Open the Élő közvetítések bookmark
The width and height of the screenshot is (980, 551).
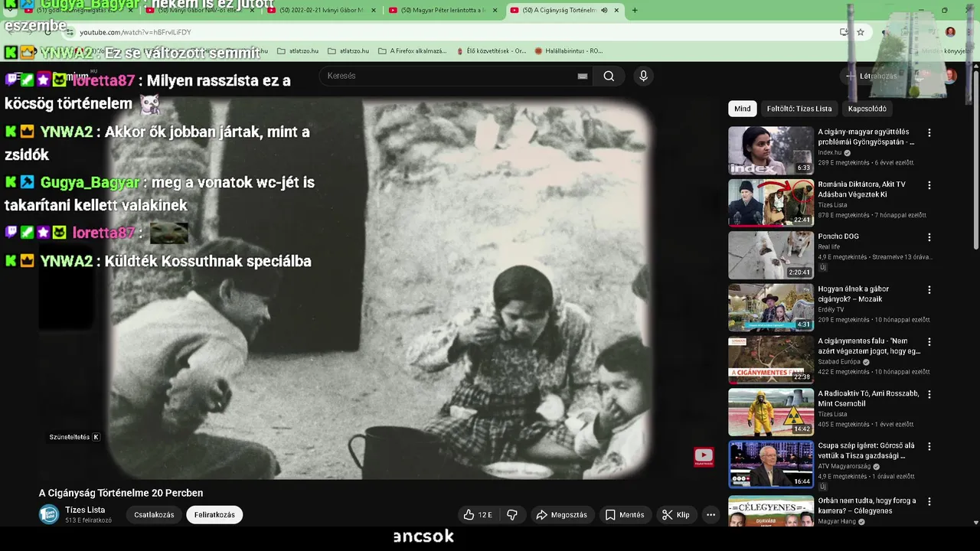pyautogui.click(x=490, y=51)
